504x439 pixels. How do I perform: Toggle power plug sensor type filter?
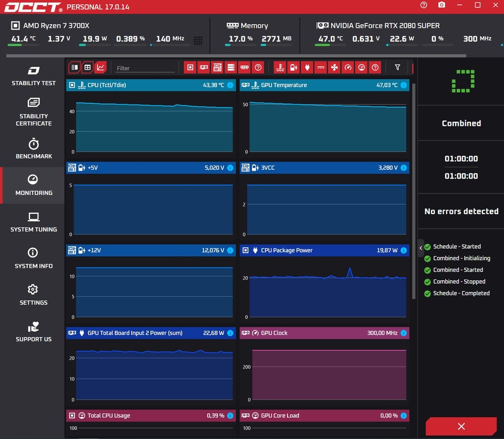307,68
